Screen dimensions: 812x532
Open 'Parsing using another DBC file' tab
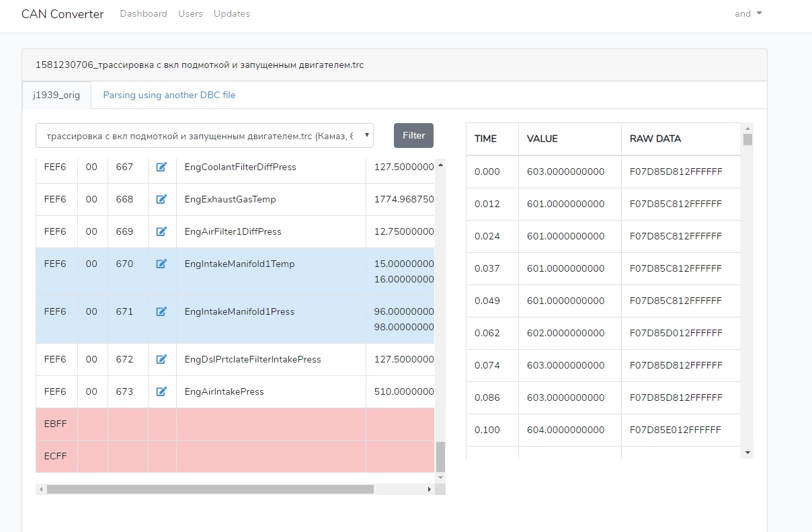(x=169, y=95)
